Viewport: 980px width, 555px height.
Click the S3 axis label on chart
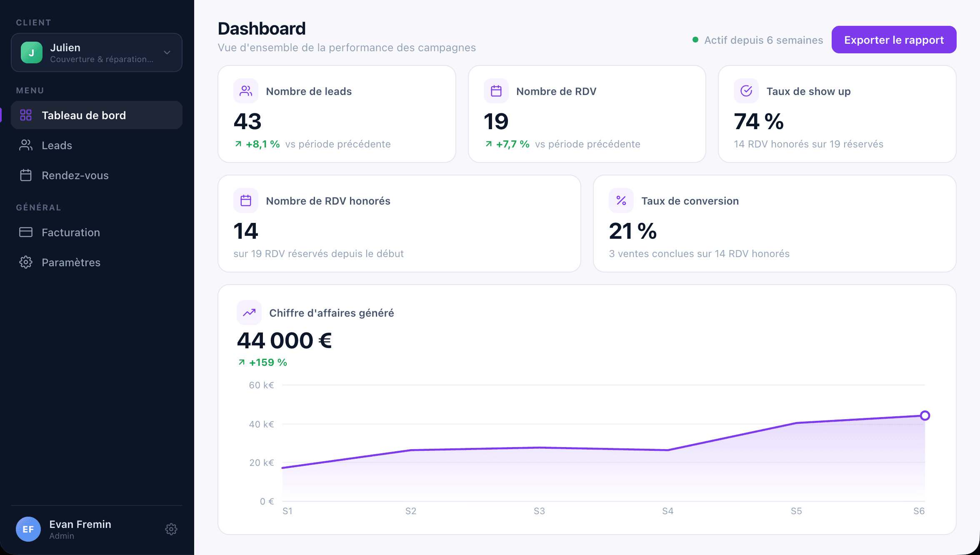(x=539, y=511)
